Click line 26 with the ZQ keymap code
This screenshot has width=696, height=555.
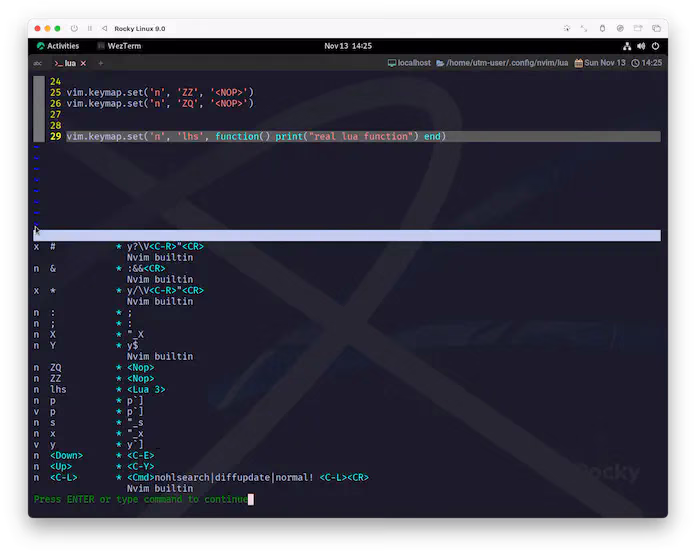(160, 103)
